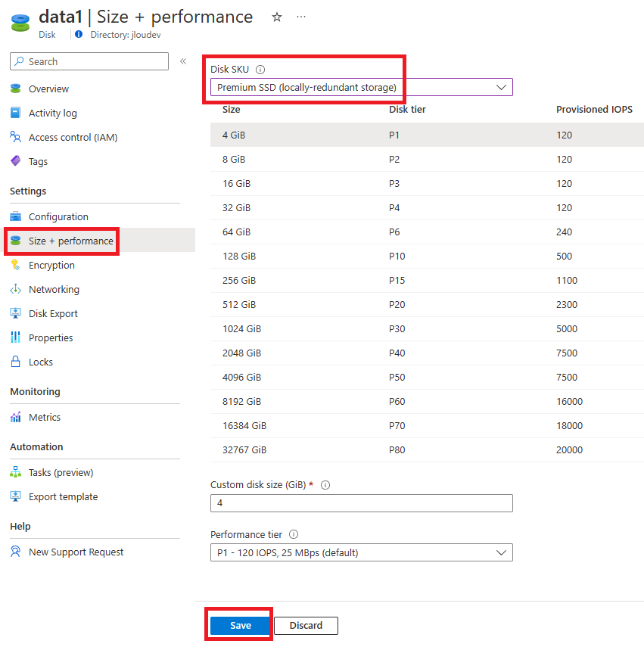644x650 pixels.
Task: Click the Encryption key icon
Action: coord(15,265)
